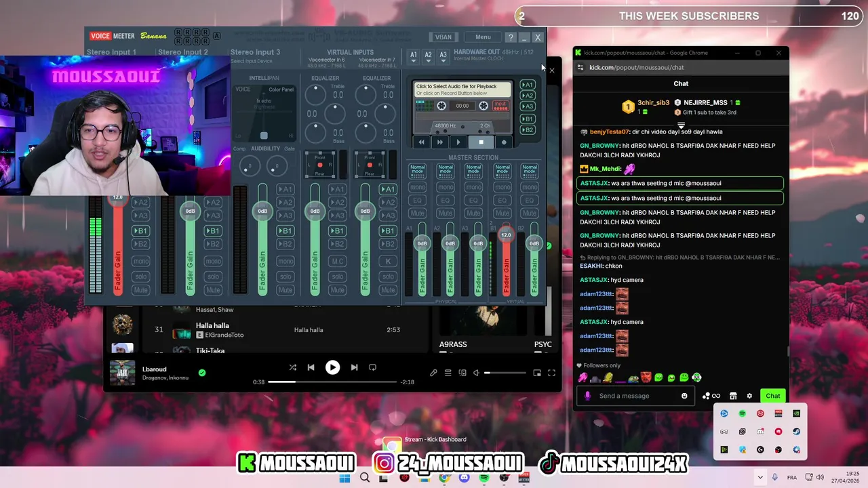The image size is (868, 488).
Task: Mute Spotify with the speaker icon
Action: pyautogui.click(x=476, y=373)
